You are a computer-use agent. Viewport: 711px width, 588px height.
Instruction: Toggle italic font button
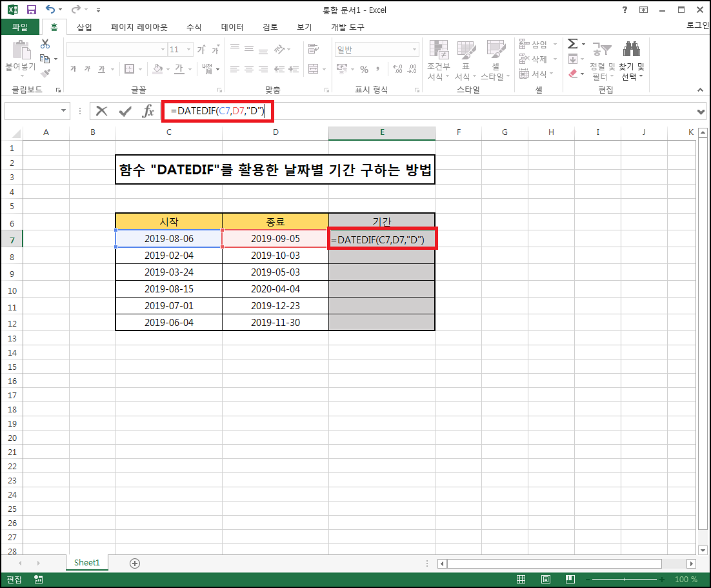pos(88,69)
